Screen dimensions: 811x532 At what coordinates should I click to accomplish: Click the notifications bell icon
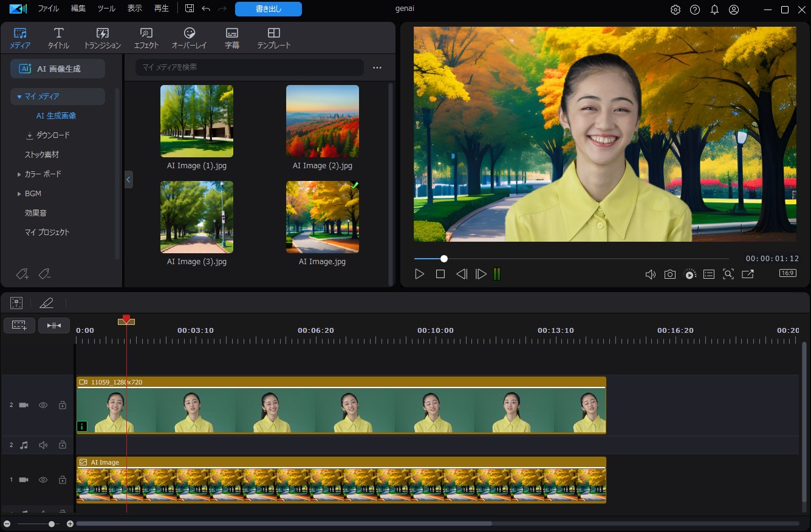coord(714,10)
